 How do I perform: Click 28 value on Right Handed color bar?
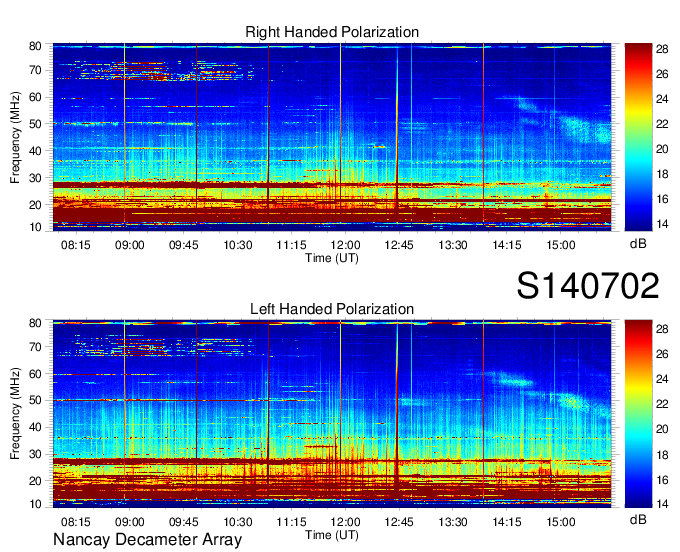662,49
